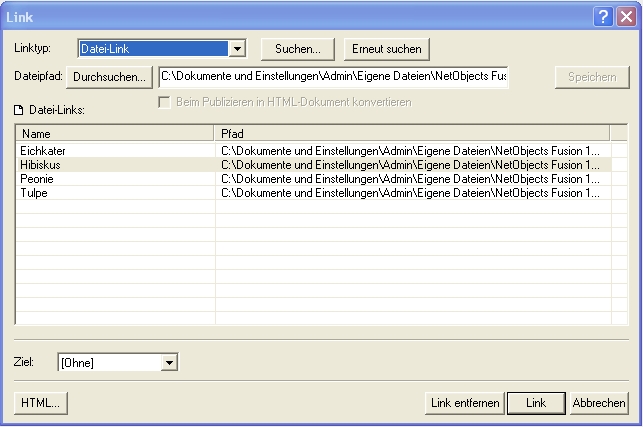The width and height of the screenshot is (643, 427).
Task: Open the Linktyp dropdown
Action: tap(237, 48)
